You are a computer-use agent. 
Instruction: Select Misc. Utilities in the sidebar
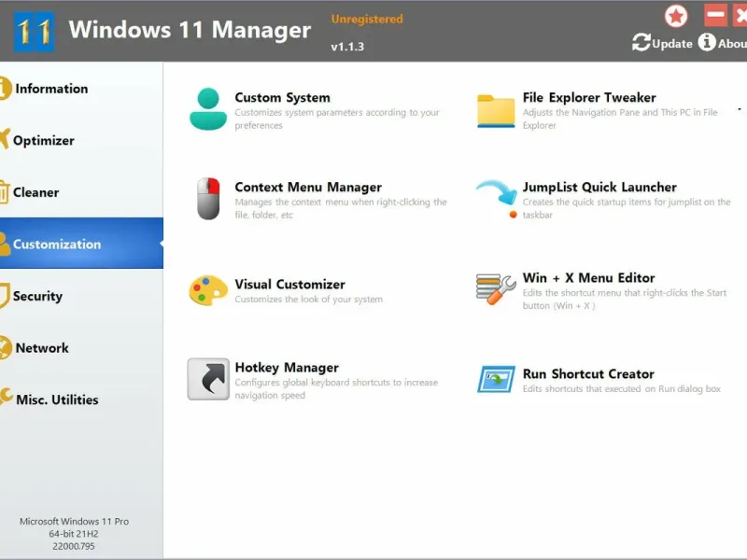coord(56,399)
